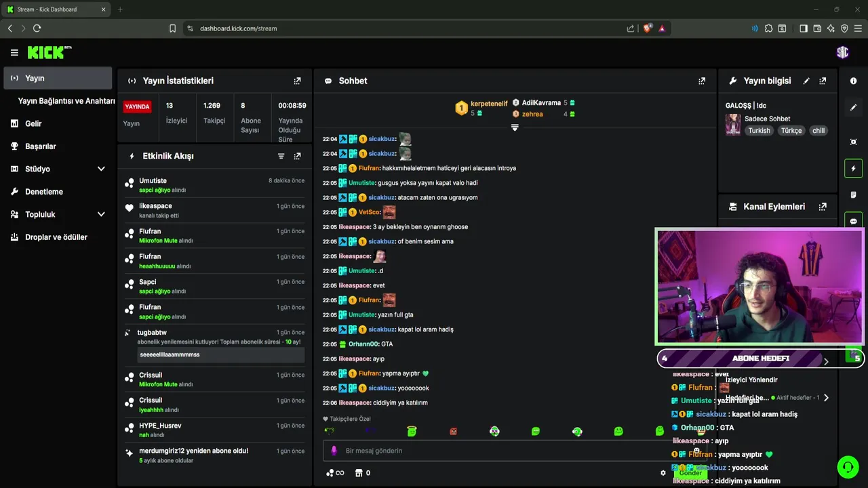Edit stream info with the pencil icon

[806, 81]
